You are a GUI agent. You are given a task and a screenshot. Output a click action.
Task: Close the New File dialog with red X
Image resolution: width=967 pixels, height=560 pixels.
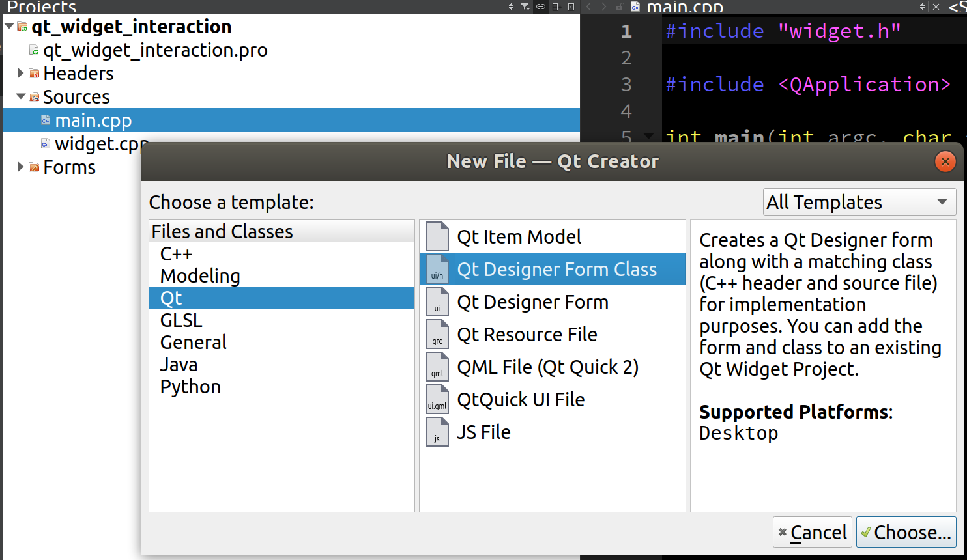pos(945,161)
